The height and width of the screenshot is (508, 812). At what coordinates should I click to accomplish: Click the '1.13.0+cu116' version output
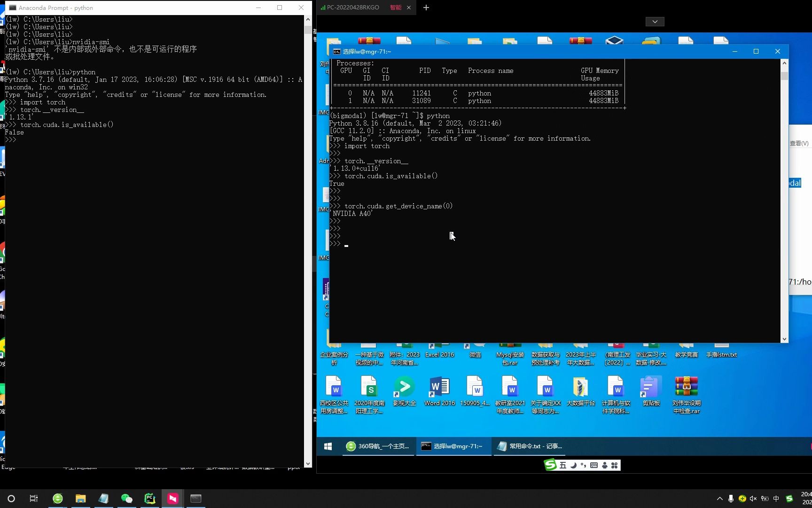point(355,168)
